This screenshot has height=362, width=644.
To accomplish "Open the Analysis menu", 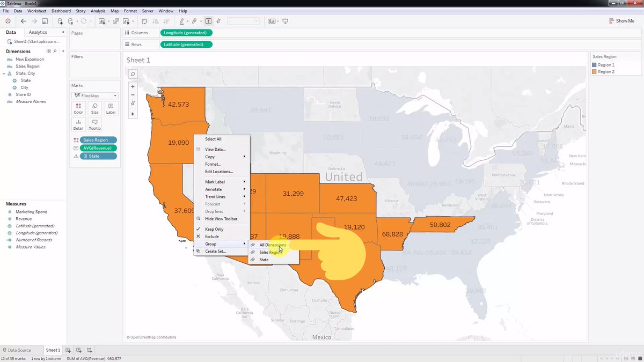I will click(98, 11).
